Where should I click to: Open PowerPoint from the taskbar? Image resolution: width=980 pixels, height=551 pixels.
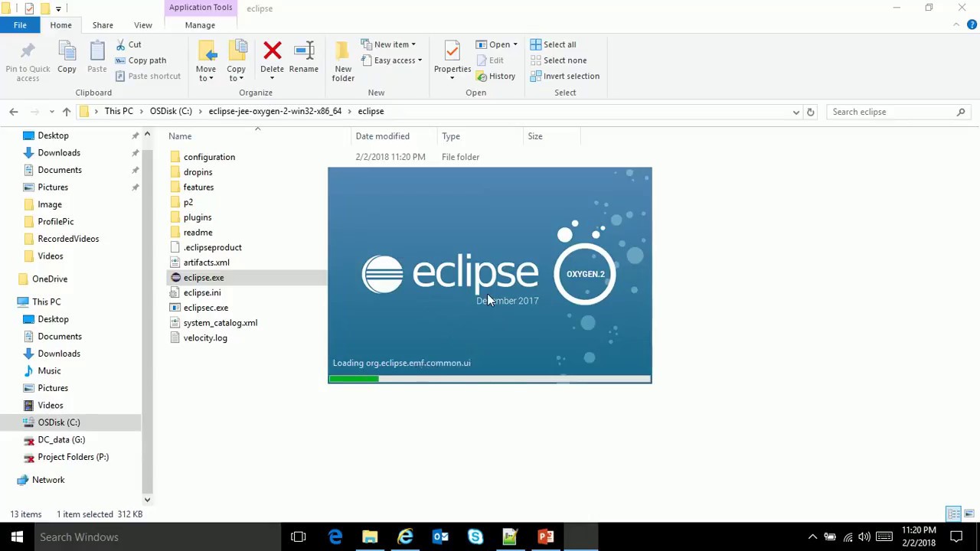(x=546, y=536)
